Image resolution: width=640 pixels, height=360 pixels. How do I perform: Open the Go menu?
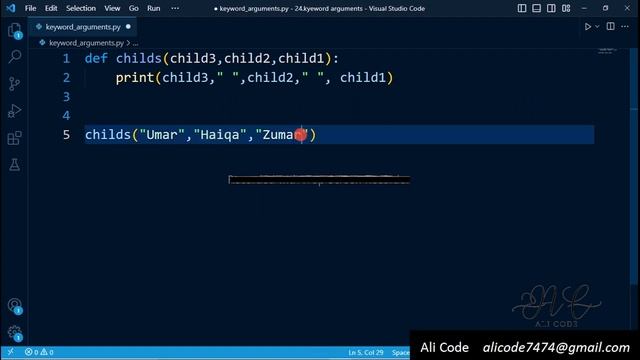[133, 8]
